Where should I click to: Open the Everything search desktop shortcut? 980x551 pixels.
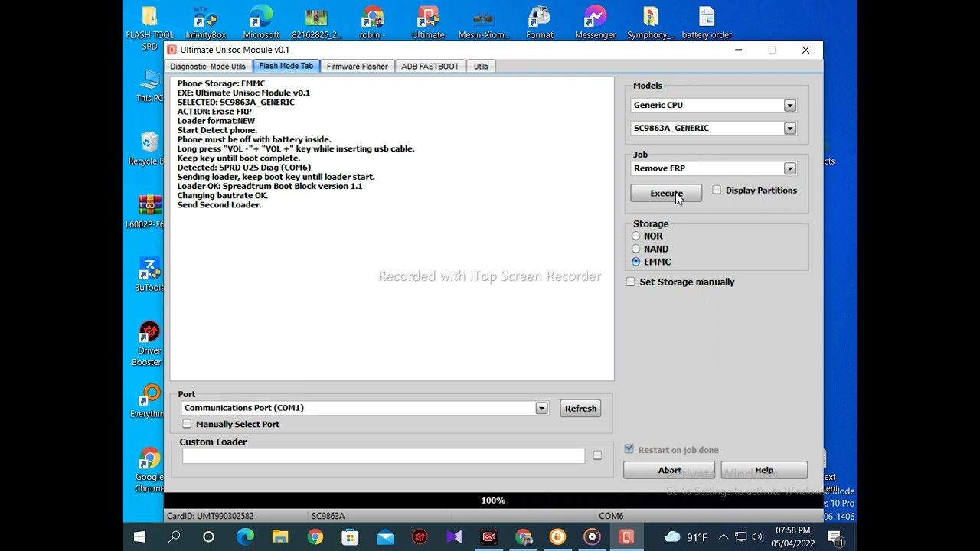pos(149,401)
